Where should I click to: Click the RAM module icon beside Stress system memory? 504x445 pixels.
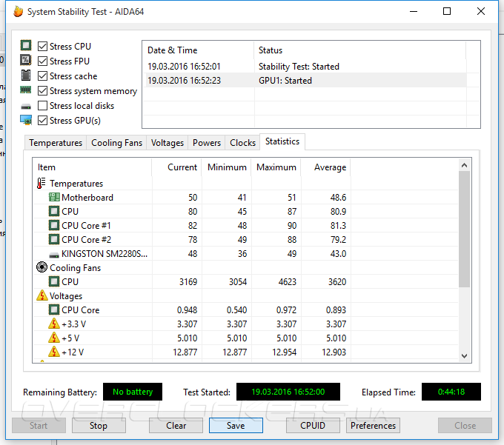point(26,90)
